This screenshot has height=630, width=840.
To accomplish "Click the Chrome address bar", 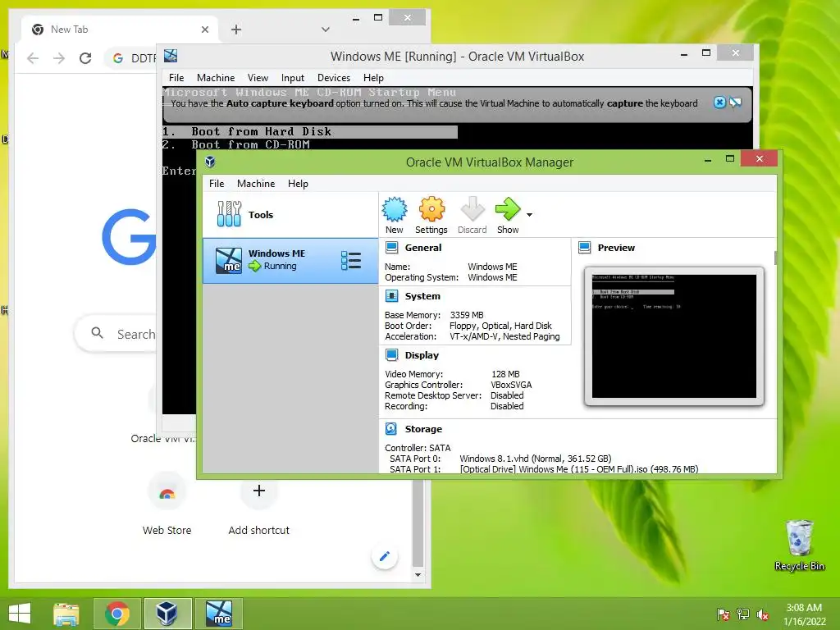I will (x=132, y=58).
